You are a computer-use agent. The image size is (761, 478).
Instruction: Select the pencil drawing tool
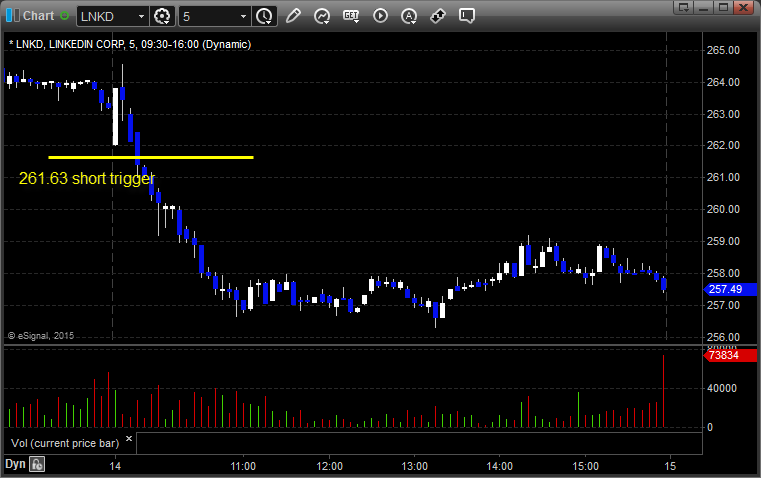tap(293, 16)
